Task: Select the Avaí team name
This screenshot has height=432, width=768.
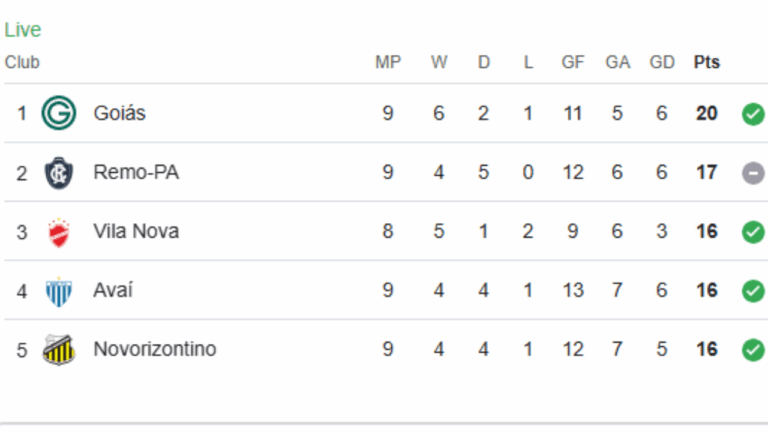Action: (x=113, y=291)
